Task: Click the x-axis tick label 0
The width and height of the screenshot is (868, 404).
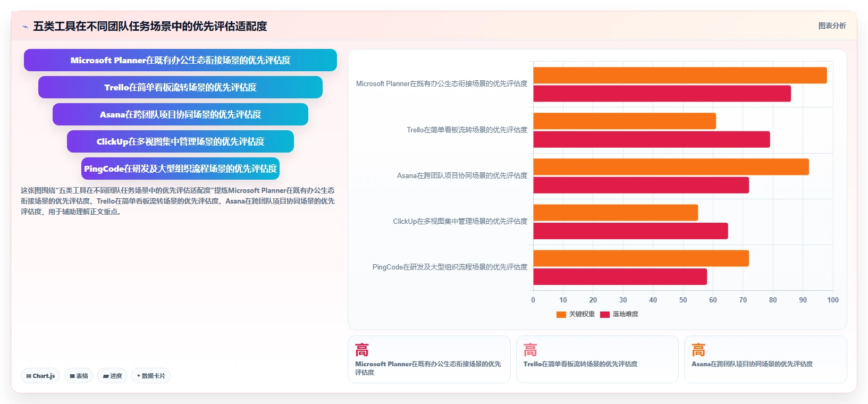Action: (x=533, y=300)
